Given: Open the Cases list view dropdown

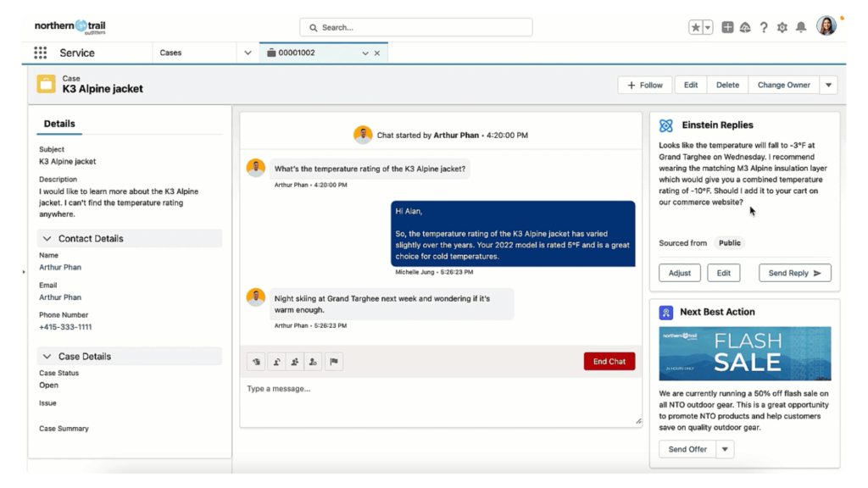Looking at the screenshot, I should (x=247, y=52).
